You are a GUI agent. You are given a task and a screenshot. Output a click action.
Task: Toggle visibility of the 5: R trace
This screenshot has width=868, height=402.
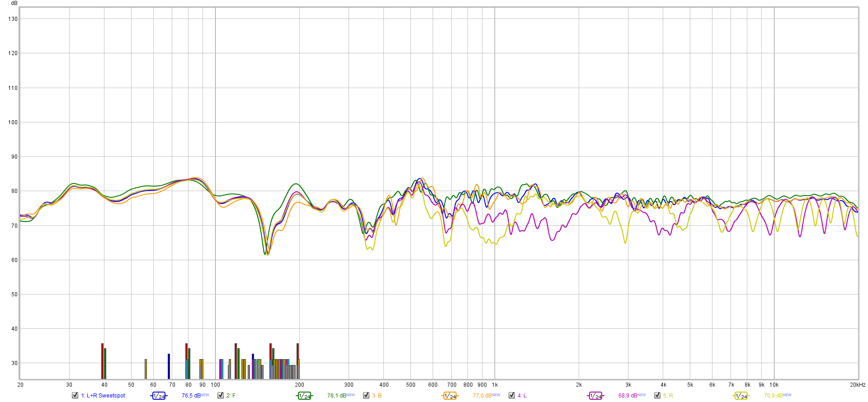(x=657, y=395)
